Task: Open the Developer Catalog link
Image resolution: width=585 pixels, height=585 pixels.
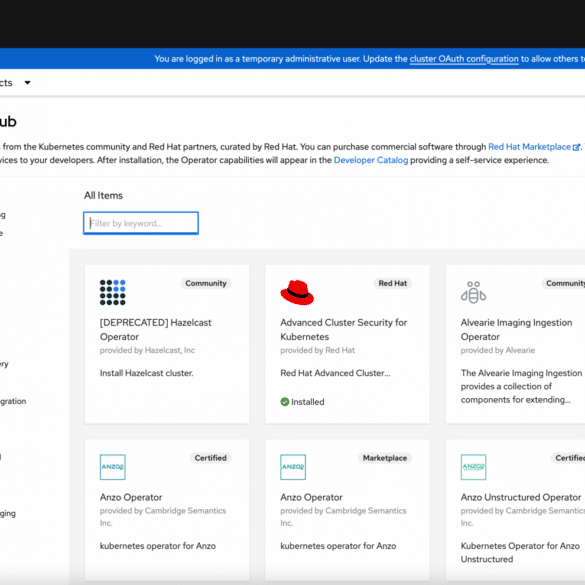Action: (x=371, y=160)
